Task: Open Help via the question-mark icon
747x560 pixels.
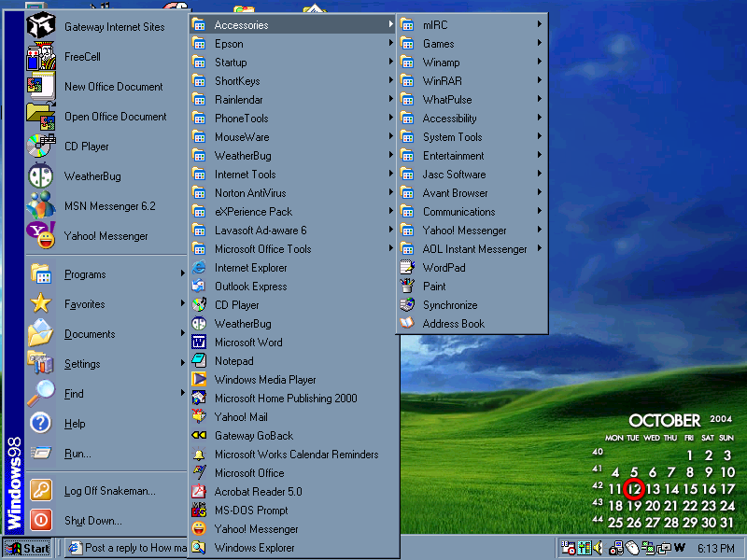Action: tap(41, 423)
